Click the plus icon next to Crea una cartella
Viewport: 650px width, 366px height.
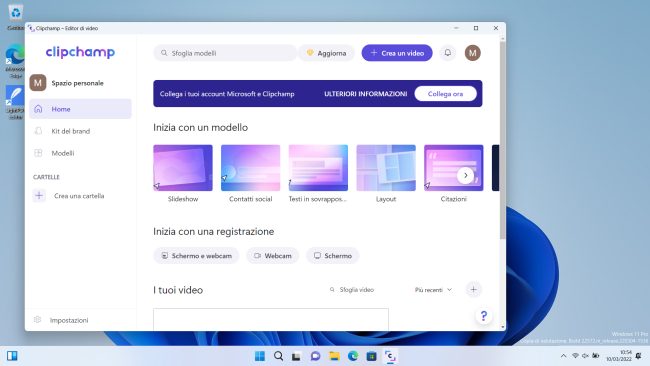(39, 196)
